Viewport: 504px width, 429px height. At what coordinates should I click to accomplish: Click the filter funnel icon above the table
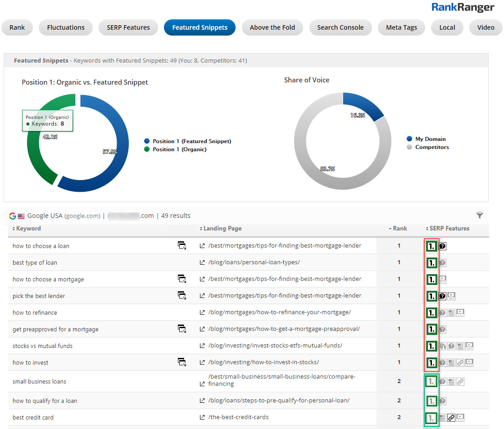coord(479,216)
